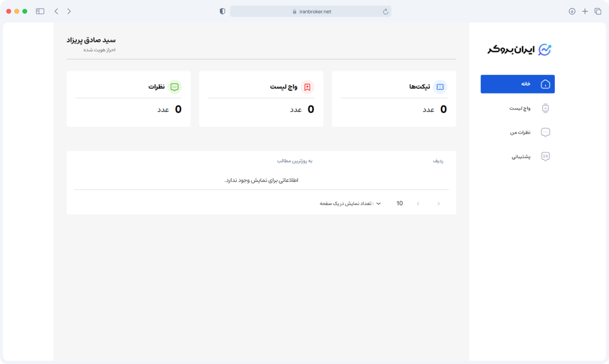Image resolution: width=609 pixels, height=364 pixels.
Task: Click the Iran Broker logo
Action: tap(519, 49)
